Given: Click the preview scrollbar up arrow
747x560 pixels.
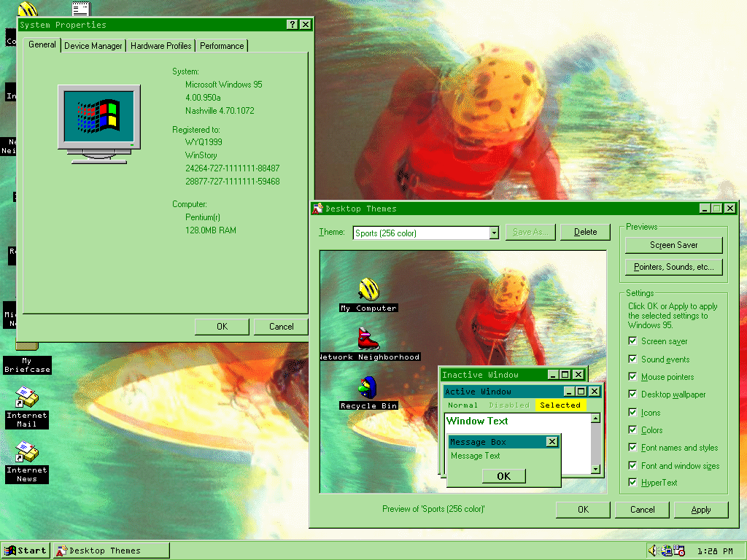Looking at the screenshot, I should 595,418.
